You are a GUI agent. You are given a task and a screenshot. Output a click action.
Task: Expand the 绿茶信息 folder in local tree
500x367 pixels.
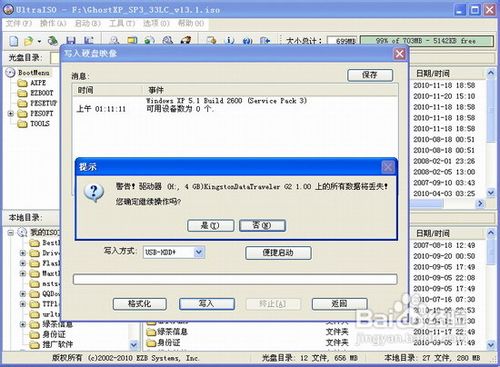tap(23, 324)
